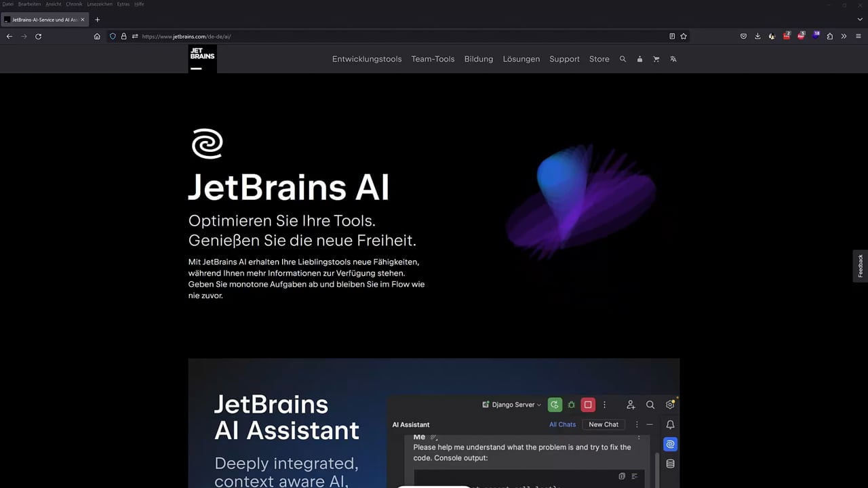Image resolution: width=868 pixels, height=488 pixels.
Task: Show site info via the padlock icon
Action: [124, 37]
